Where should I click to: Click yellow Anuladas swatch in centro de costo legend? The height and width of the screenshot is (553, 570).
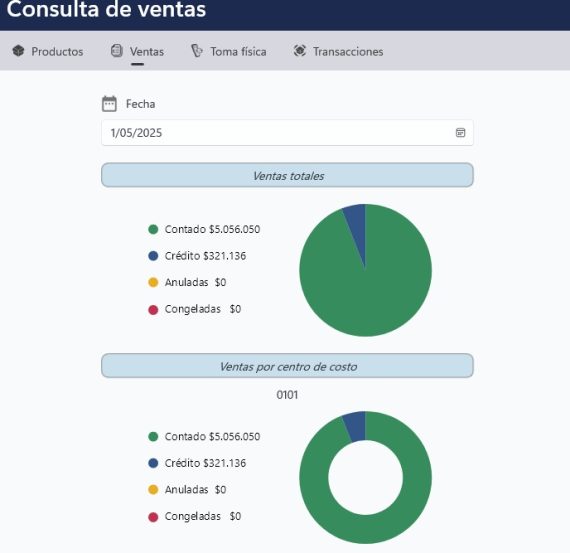(153, 490)
